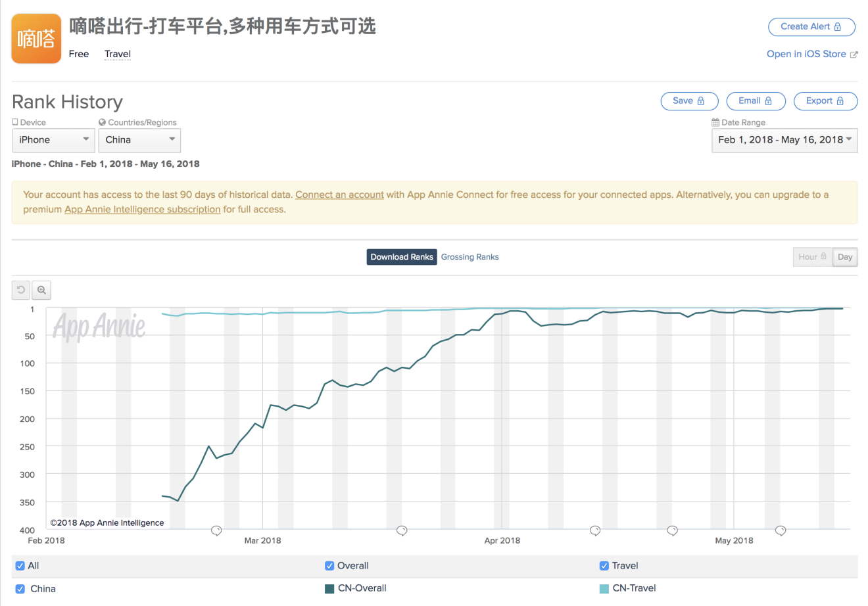This screenshot has width=868, height=606.
Task: Click the event bubble marker in mid-April
Action: (x=595, y=530)
